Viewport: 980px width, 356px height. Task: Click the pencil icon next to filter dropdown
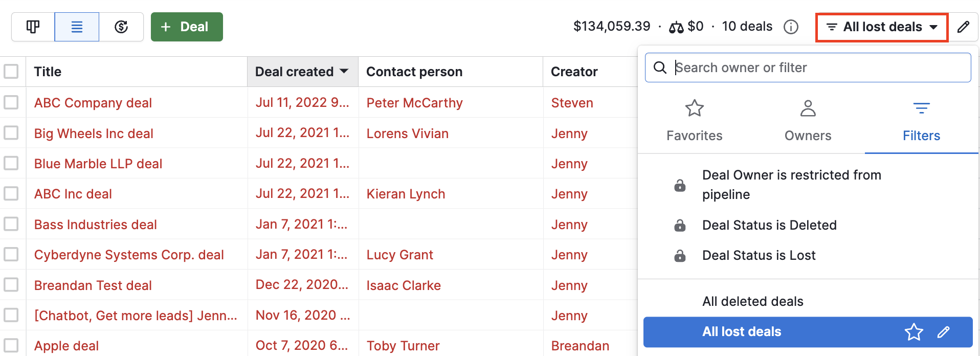pos(963,27)
